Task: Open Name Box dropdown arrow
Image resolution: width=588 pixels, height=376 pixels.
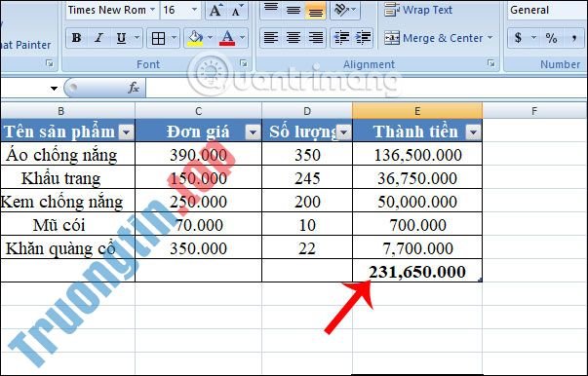Action: click(x=54, y=89)
